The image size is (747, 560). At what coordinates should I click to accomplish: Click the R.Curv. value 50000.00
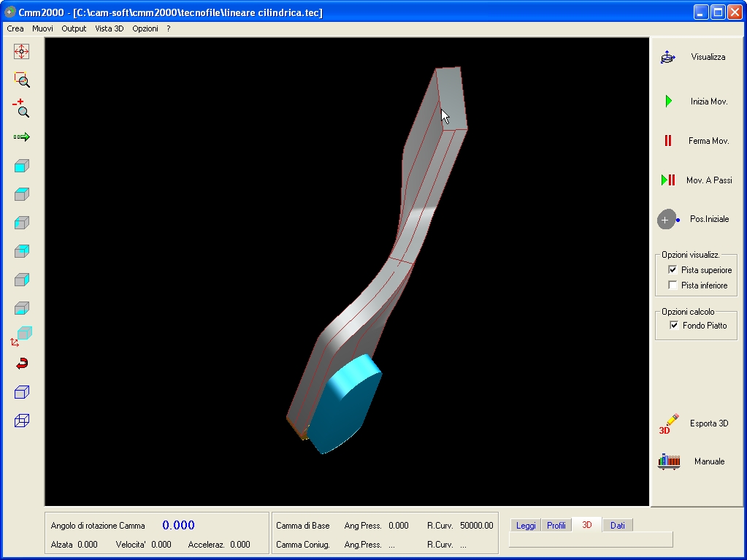click(476, 526)
